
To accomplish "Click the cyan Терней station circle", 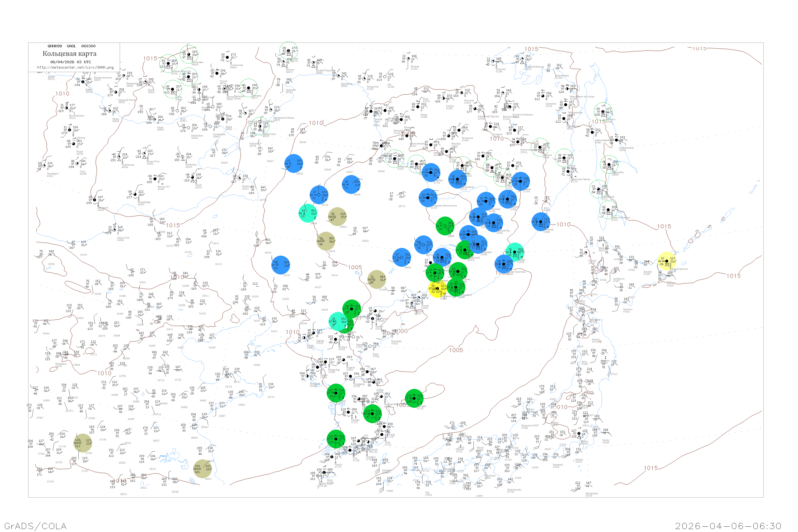I will click(515, 252).
